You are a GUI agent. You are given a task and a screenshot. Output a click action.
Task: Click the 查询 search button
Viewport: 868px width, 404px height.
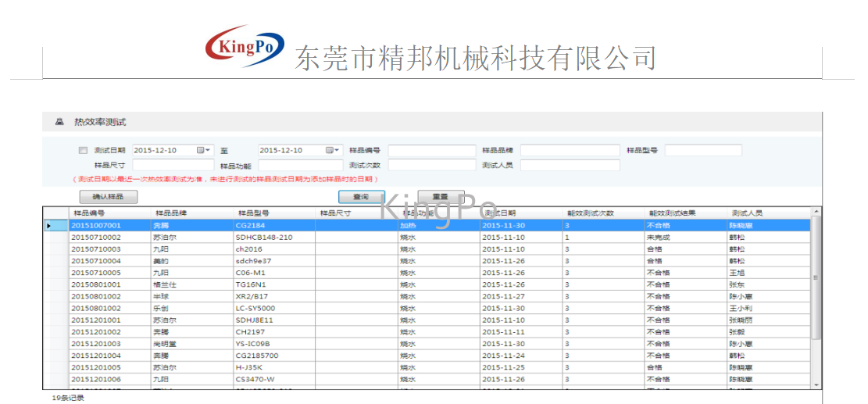click(x=362, y=196)
